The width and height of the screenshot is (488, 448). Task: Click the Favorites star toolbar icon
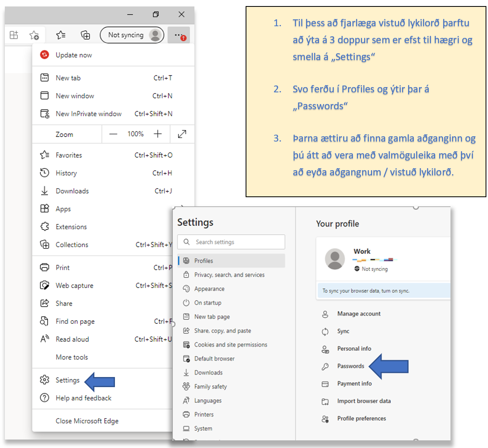[x=61, y=35]
